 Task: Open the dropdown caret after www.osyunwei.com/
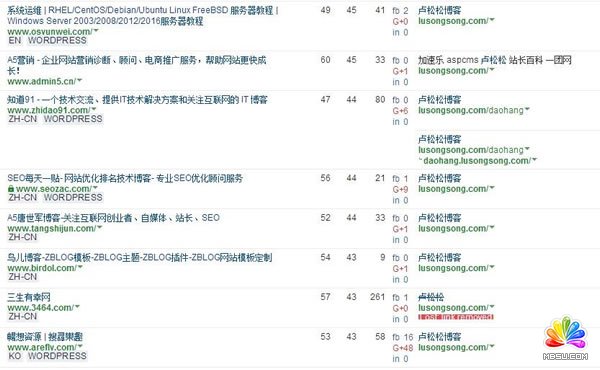coord(96,30)
